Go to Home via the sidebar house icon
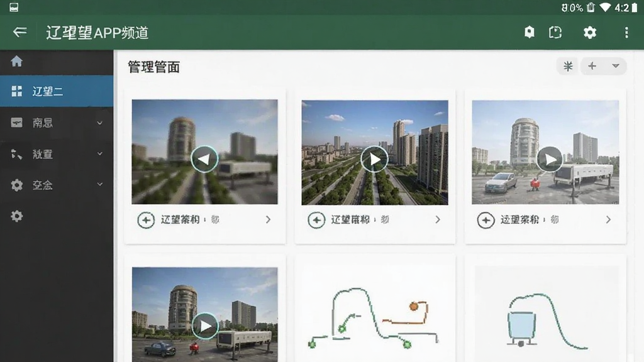Viewport: 644px width, 362px height. (x=17, y=62)
